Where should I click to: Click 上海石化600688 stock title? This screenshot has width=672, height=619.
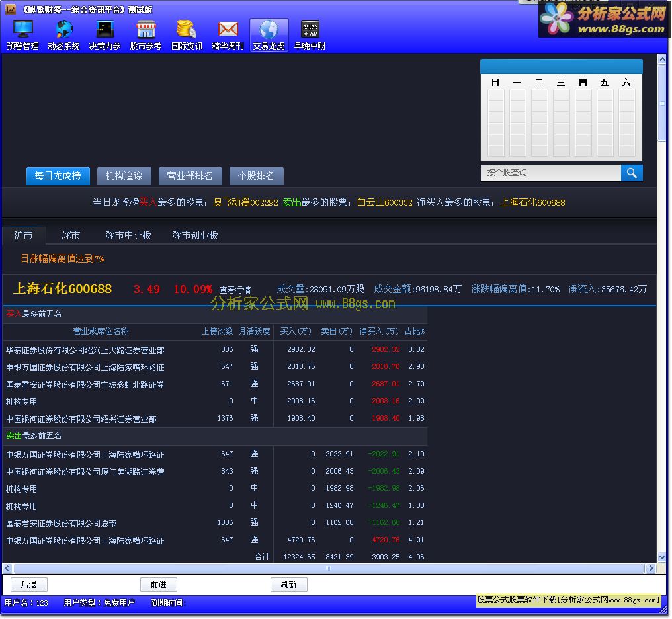(63, 289)
